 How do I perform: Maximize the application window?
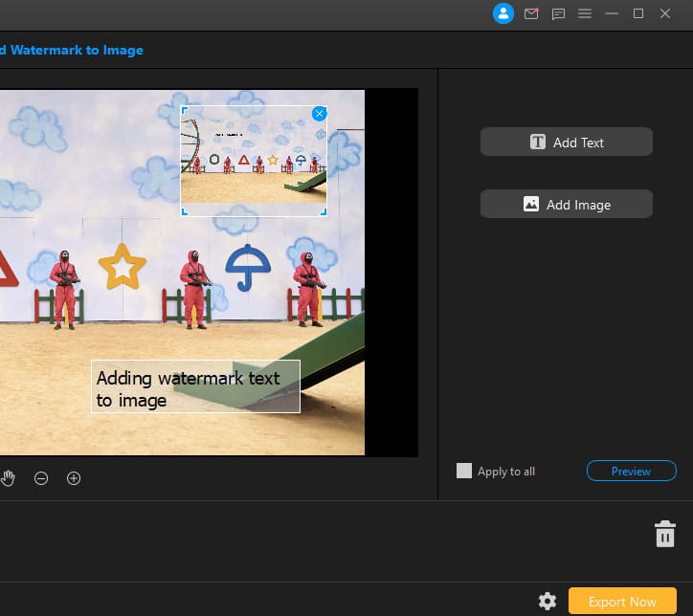pos(638,13)
